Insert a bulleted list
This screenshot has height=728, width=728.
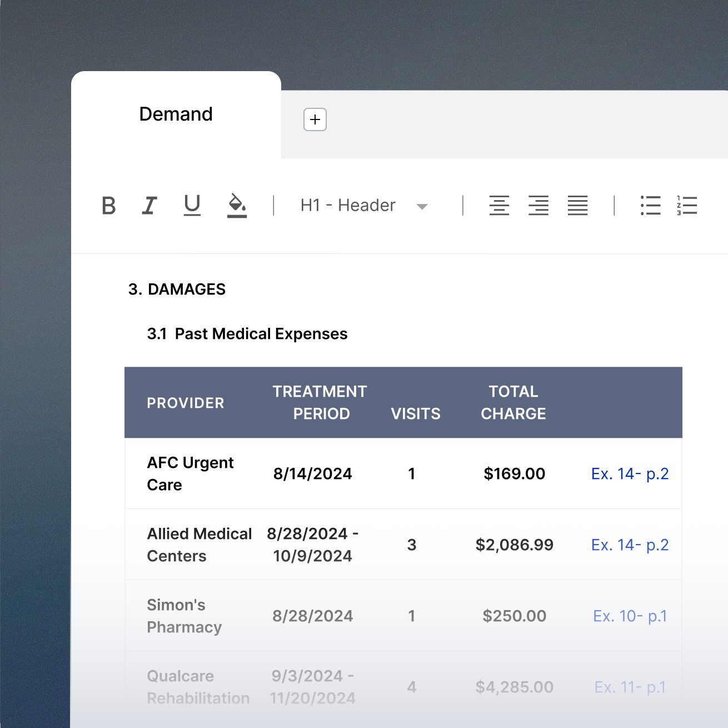(650, 206)
